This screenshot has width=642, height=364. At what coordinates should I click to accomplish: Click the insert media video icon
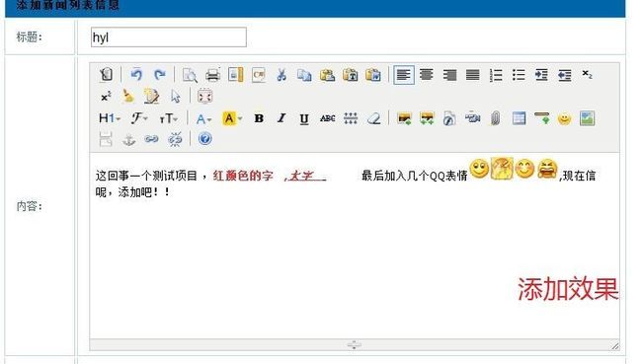(x=472, y=118)
